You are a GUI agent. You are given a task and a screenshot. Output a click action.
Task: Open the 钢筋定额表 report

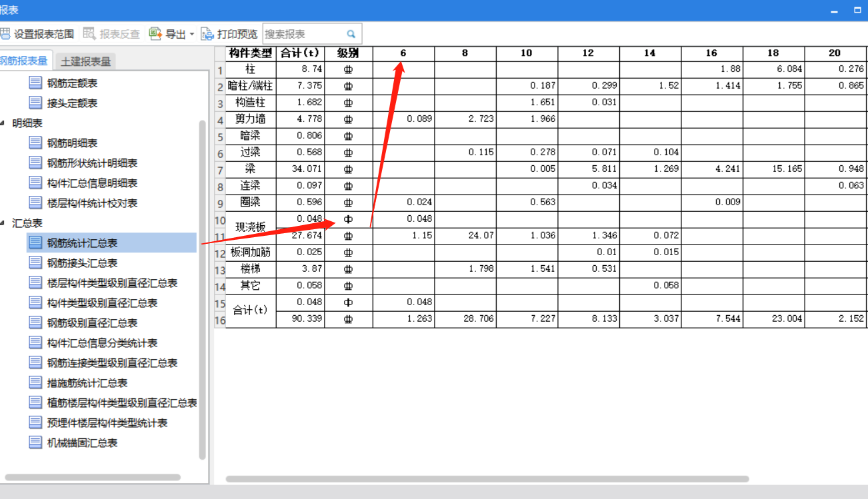click(72, 83)
